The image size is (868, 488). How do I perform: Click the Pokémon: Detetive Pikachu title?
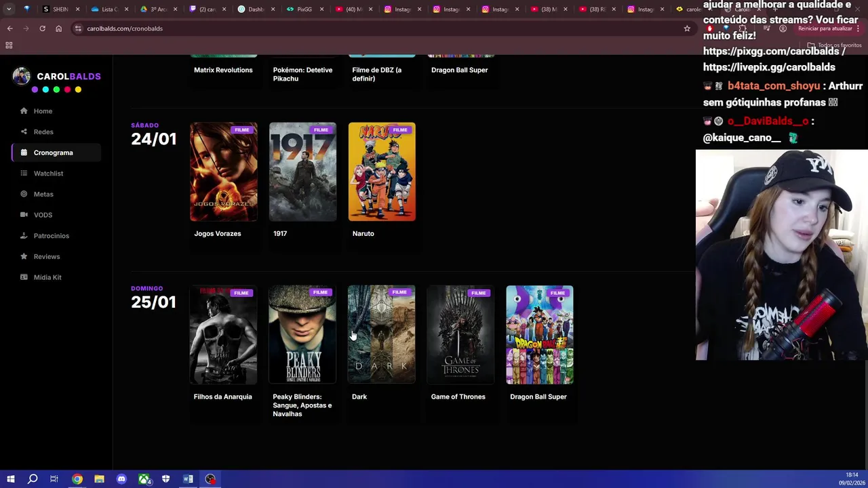[x=302, y=74]
